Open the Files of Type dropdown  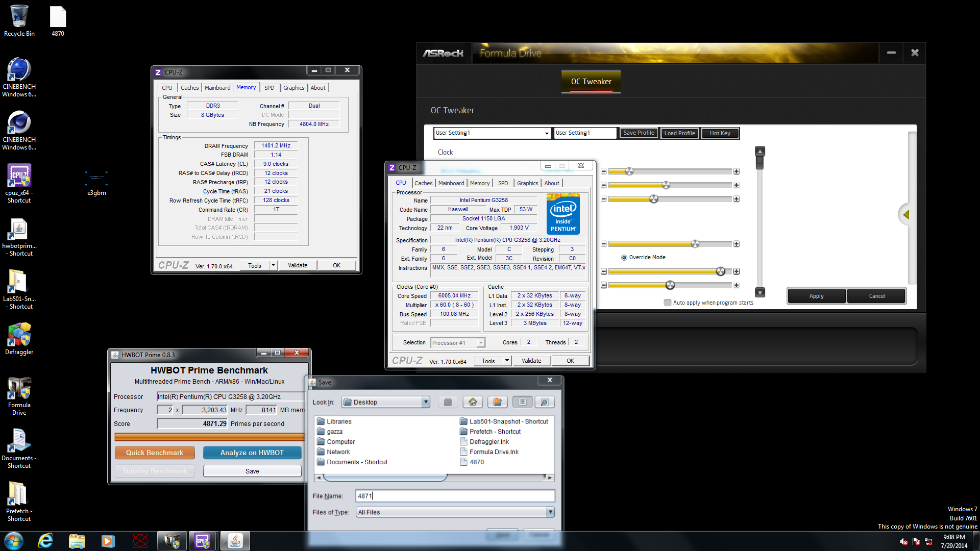550,512
